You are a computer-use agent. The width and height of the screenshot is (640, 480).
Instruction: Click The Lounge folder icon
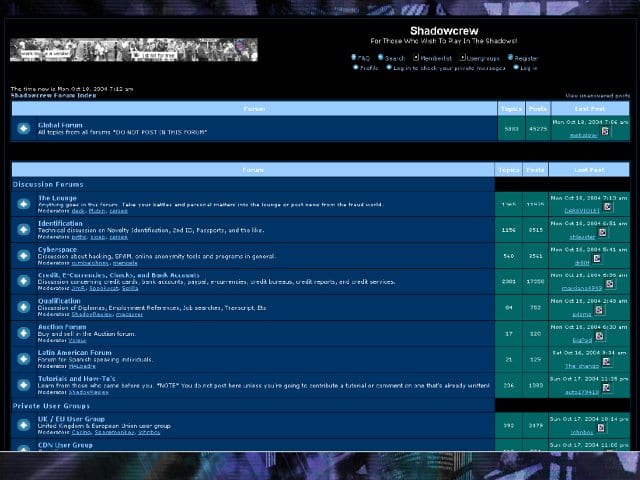(24, 204)
